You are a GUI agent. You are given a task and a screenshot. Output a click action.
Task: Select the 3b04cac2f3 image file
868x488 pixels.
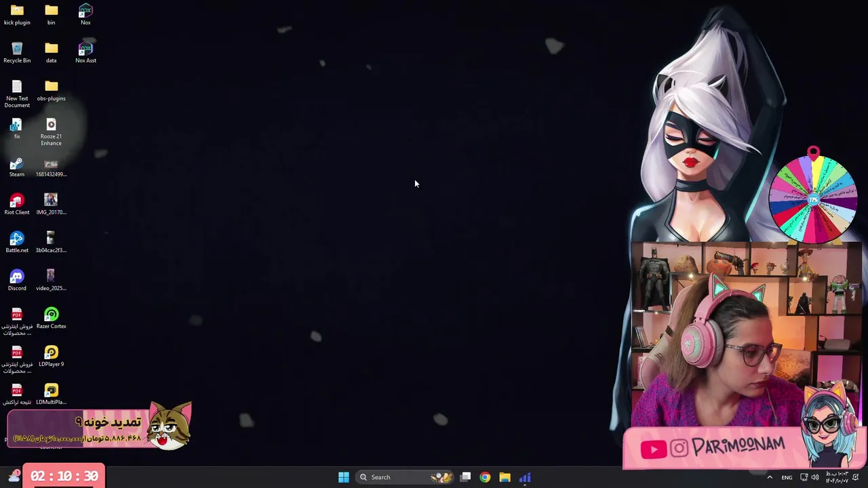[51, 243]
